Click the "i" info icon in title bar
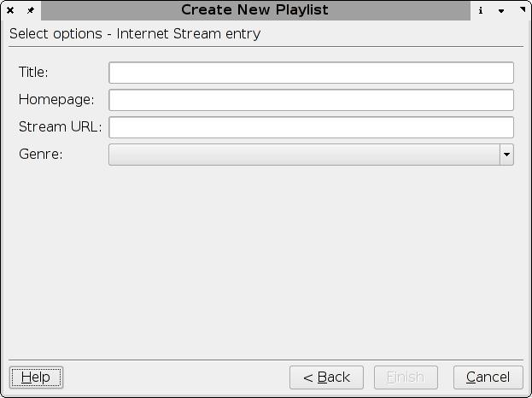Image resolution: width=532 pixels, height=398 pixels. (481, 11)
